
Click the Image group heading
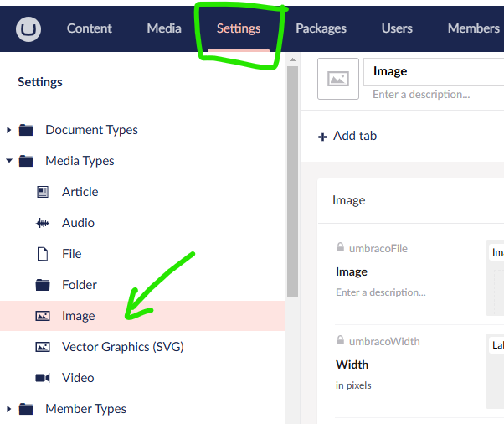[348, 200]
